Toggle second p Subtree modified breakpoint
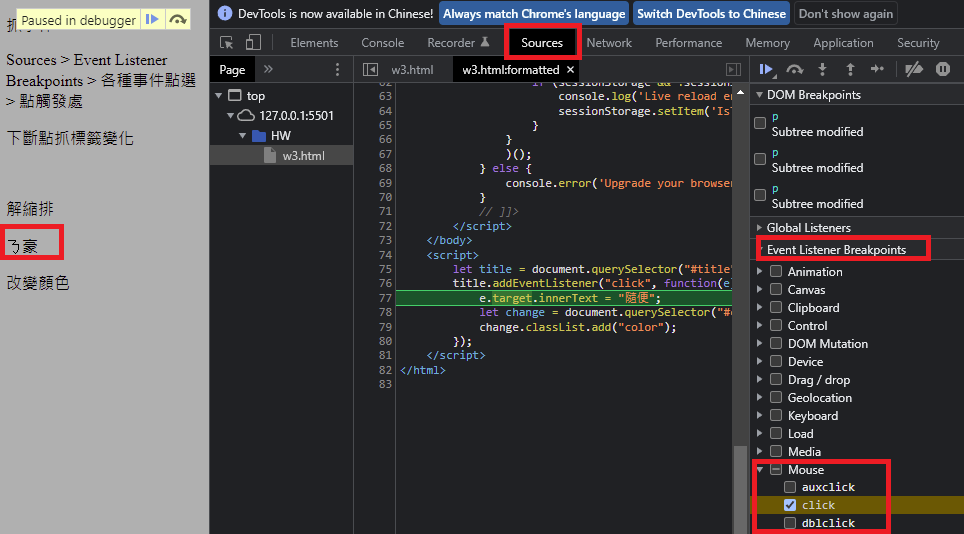The image size is (964, 534). [760, 159]
